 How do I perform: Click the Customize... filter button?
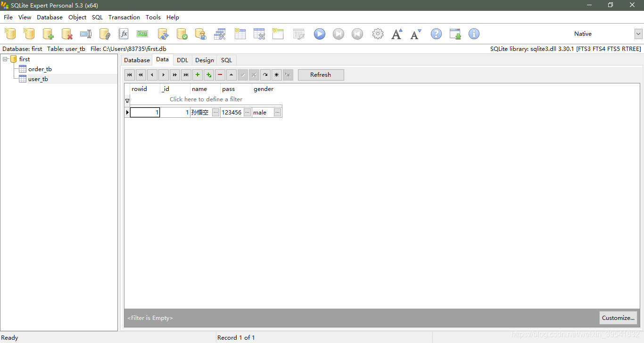tap(618, 318)
